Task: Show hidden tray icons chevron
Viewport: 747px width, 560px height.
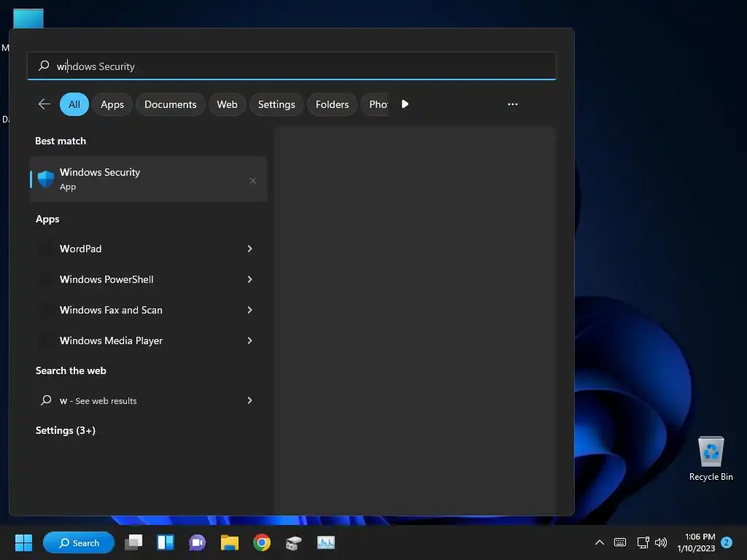Action: (600, 542)
